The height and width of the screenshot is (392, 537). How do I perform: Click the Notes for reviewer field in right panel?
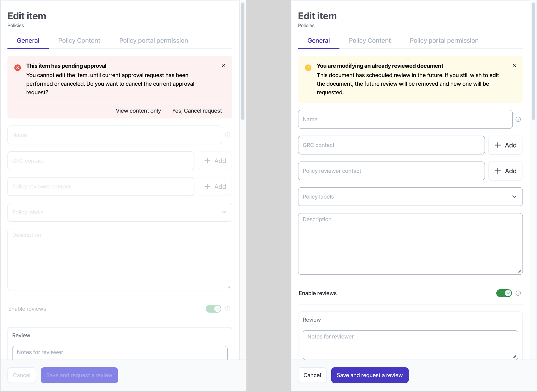click(410, 344)
